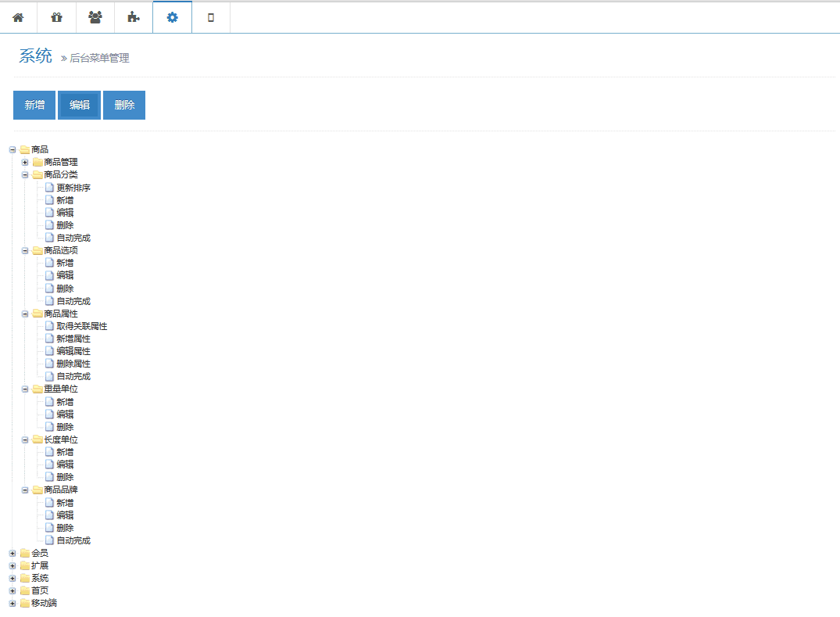Click the blue 新增 button
The height and width of the screenshot is (617, 840).
point(34,105)
